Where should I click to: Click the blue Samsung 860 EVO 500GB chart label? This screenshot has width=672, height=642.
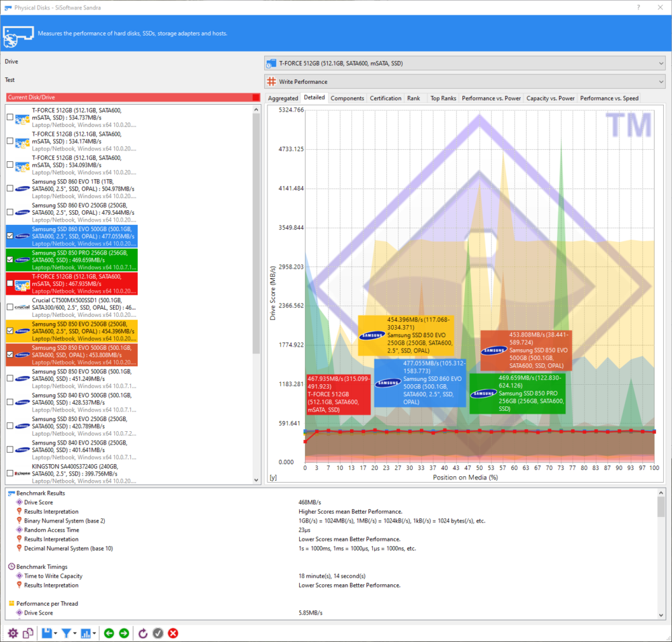tap(420, 383)
